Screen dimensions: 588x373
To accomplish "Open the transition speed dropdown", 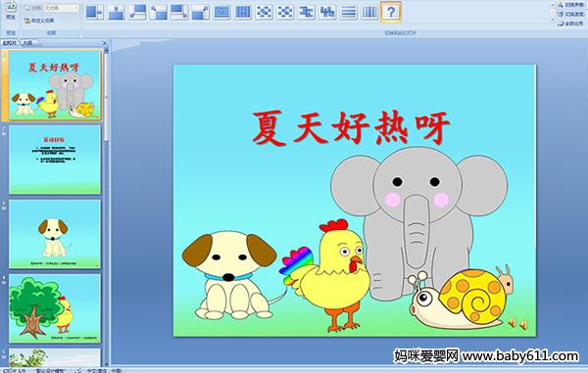I will pyautogui.click(x=569, y=15).
